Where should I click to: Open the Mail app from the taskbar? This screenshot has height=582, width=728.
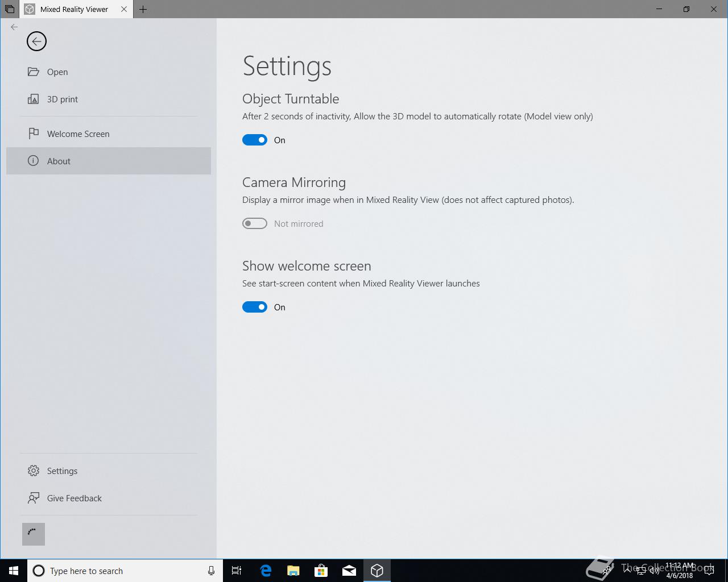coord(349,571)
